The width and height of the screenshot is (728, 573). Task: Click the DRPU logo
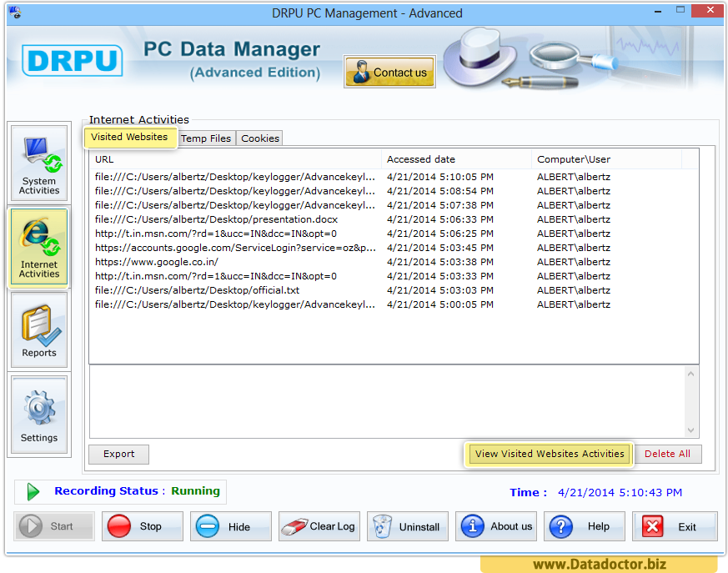click(72, 60)
